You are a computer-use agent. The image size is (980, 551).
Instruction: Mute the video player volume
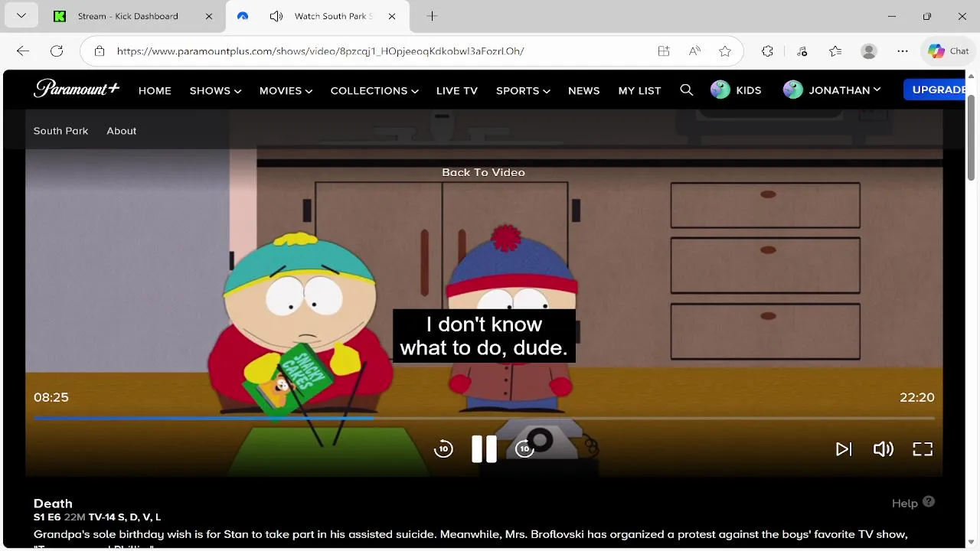click(x=884, y=449)
